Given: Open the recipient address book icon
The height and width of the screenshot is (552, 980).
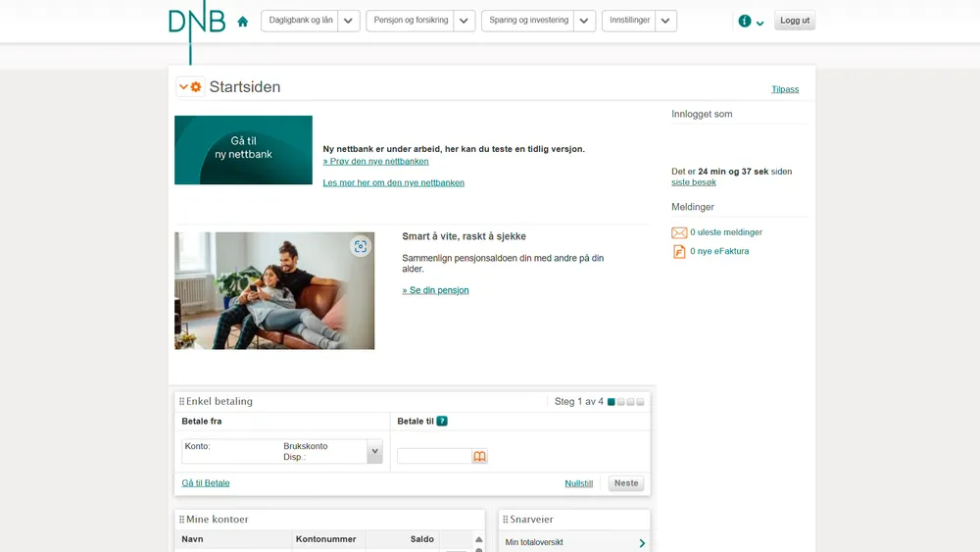Looking at the screenshot, I should 479,457.
